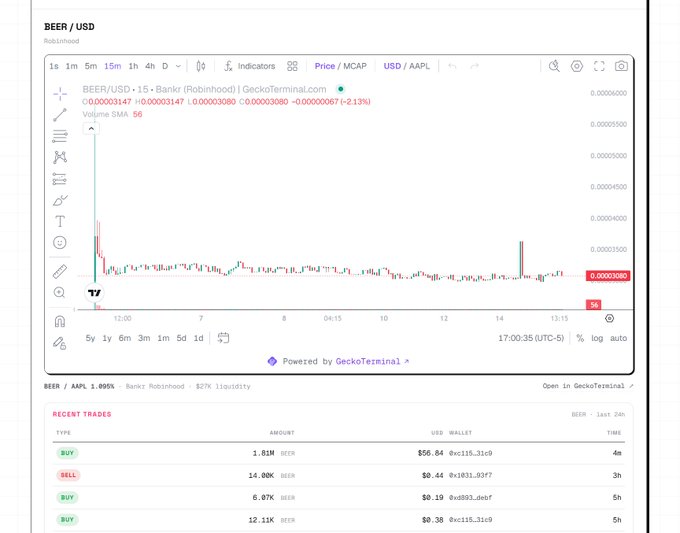
Task: Expand the interval dropdown arrow
Action: pos(178,66)
